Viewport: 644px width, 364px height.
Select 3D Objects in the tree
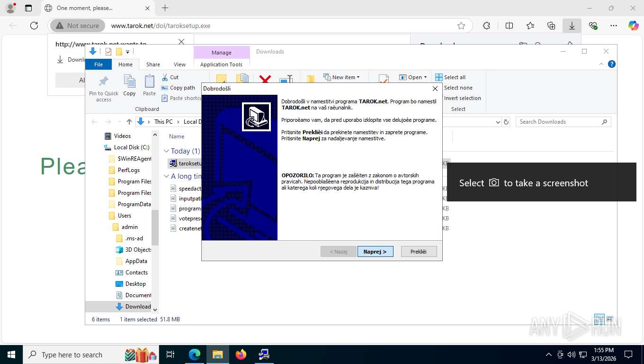(134, 250)
